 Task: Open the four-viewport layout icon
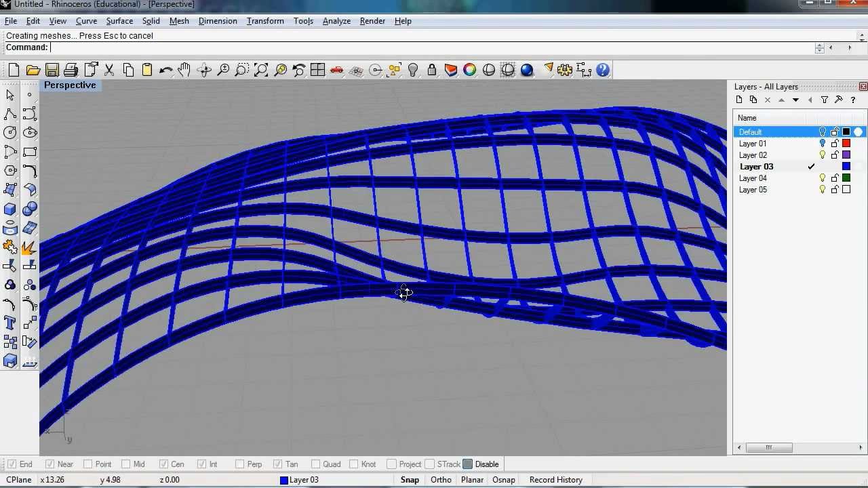tap(317, 70)
